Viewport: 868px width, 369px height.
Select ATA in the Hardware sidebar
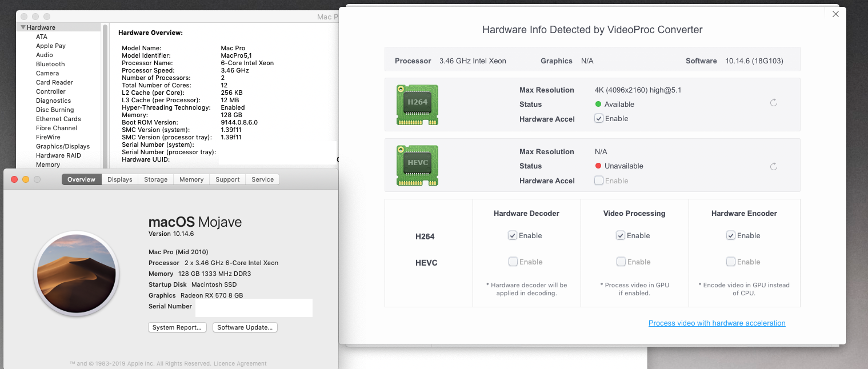click(x=42, y=37)
